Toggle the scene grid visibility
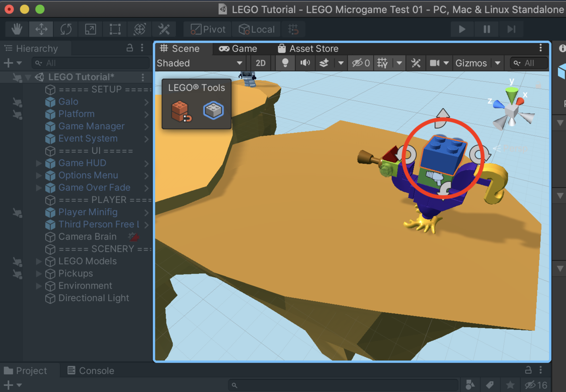Viewport: 566px width, 392px height. pyautogui.click(x=383, y=63)
